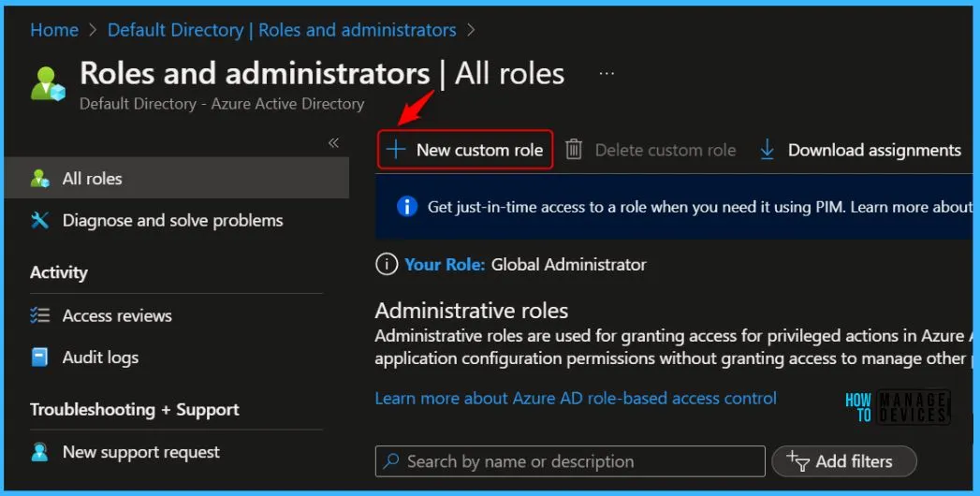This screenshot has height=496, width=980.
Task: Click Troubleshooting + Support heading
Action: (135, 410)
